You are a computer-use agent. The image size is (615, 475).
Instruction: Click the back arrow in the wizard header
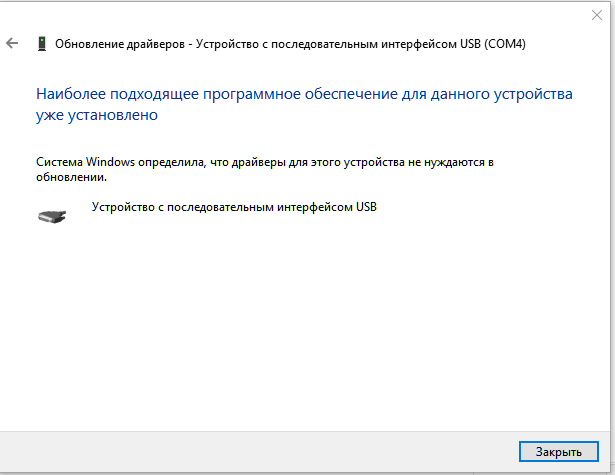[x=12, y=44]
